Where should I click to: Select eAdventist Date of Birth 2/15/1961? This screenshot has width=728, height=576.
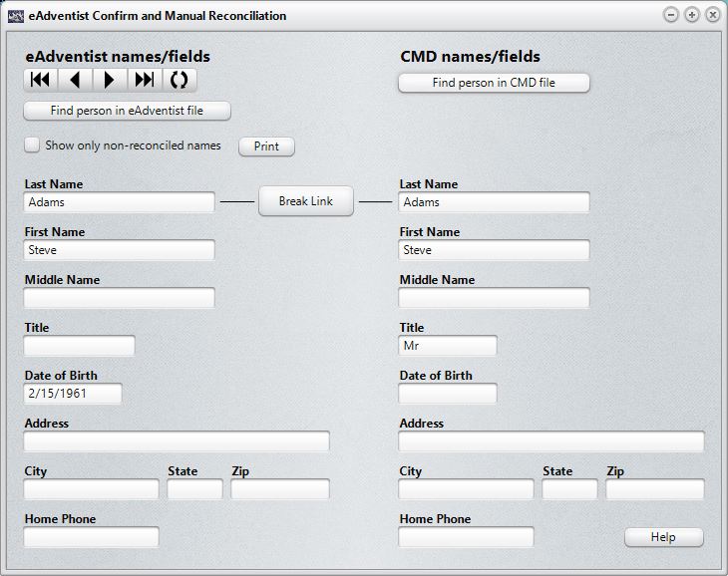click(73, 394)
